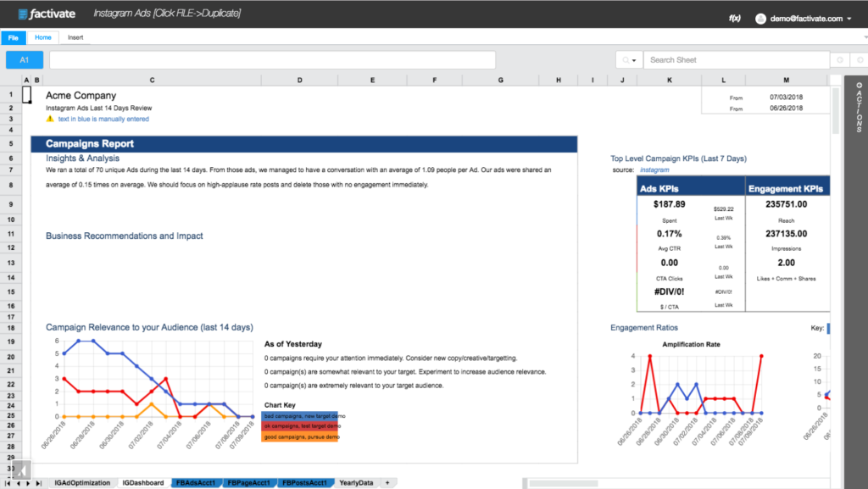Click 'Business Recommendations and Impact' heading
868x489 pixels.
124,236
